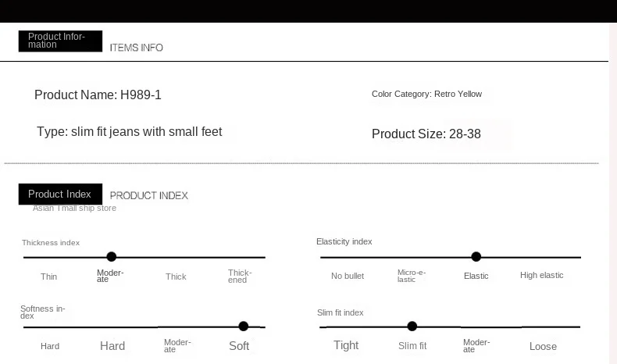Screen dimensions: 617x364
Task: Choose Thickened on the thickness scale
Action: [x=239, y=277]
